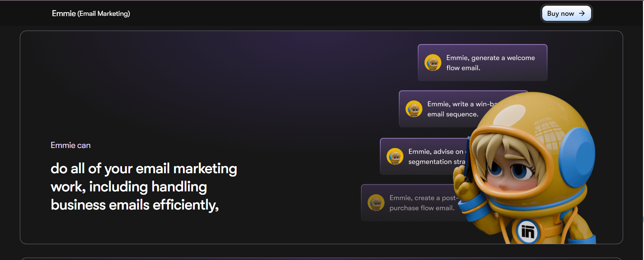Select the 'generate a welcome flow email' card
The width and height of the screenshot is (644, 260).
[x=483, y=63]
